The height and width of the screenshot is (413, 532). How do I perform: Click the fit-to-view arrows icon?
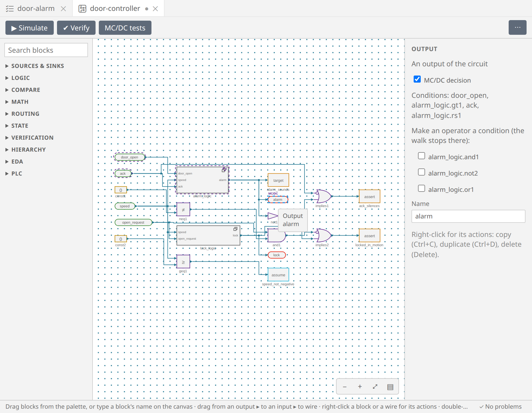375,387
